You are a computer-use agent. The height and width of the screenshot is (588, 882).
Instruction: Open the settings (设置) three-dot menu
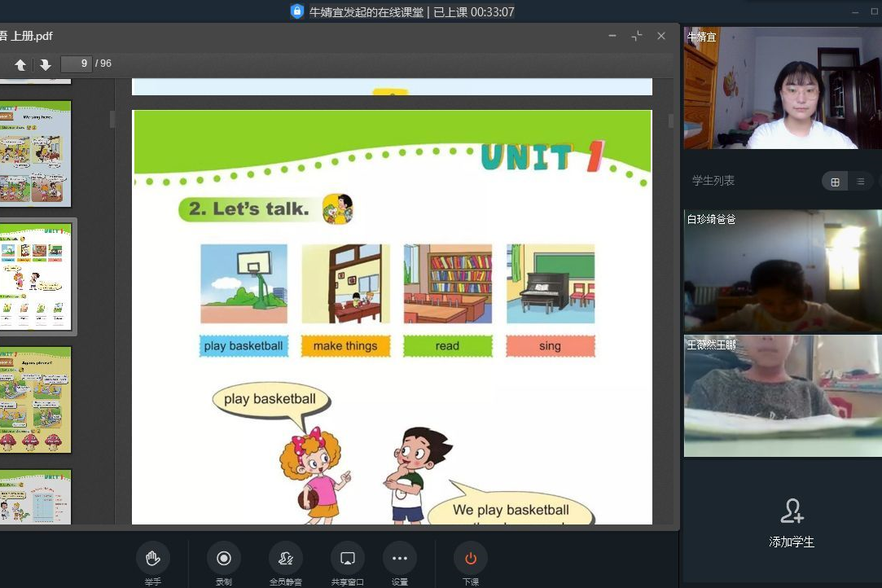399,558
